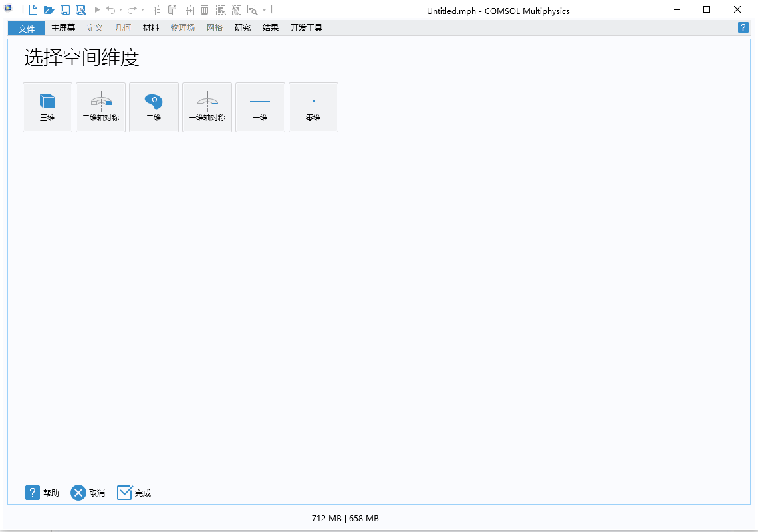Click the 取消 (Cancel) button

click(88, 493)
